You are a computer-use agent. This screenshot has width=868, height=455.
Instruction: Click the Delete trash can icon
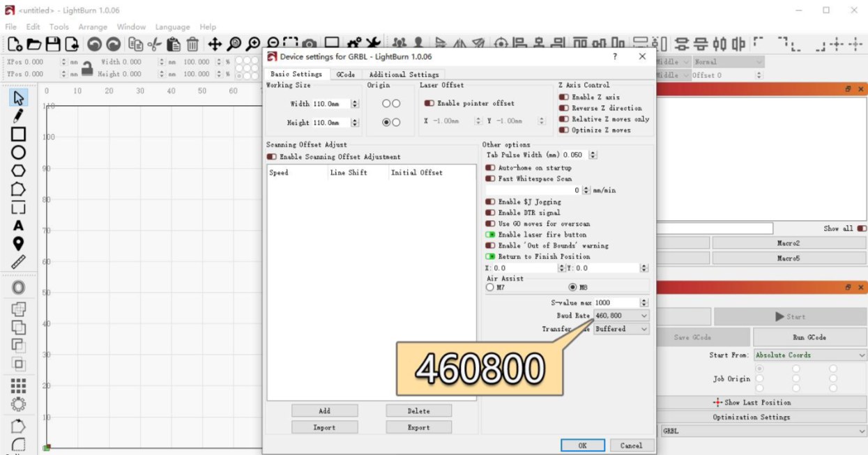click(192, 45)
